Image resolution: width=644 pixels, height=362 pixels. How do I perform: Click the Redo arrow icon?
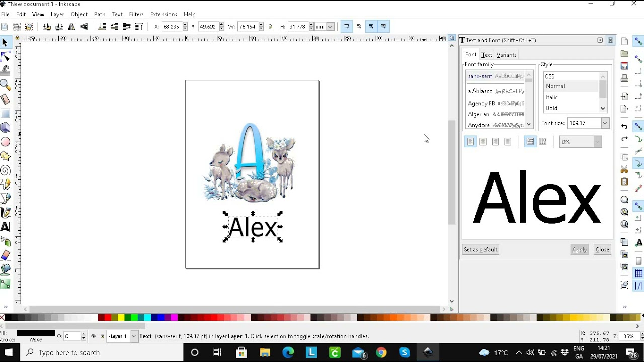[x=624, y=139]
